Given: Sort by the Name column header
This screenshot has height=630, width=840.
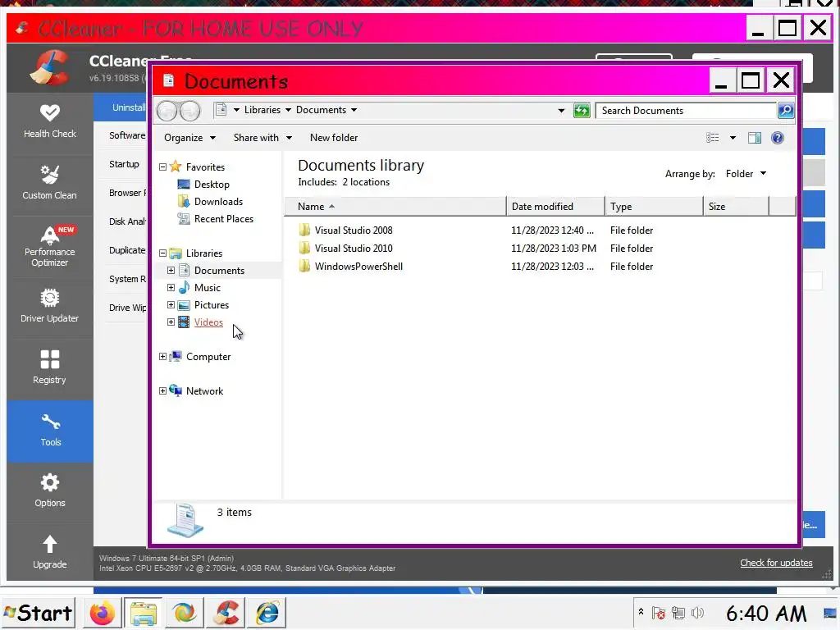Looking at the screenshot, I should coord(395,206).
